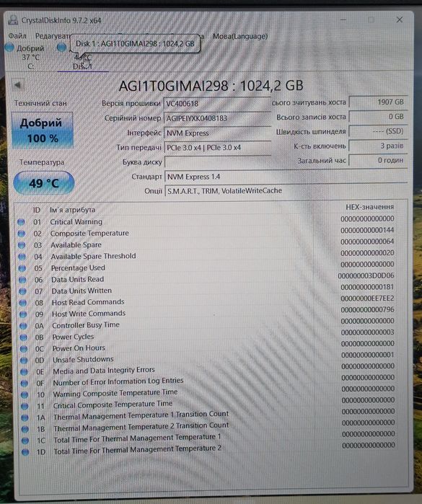Viewport: 422px width, 504px height.
Task: Click the disk title AGI1T0GIMAI298 : 1024,2 GB
Action: coord(211,86)
